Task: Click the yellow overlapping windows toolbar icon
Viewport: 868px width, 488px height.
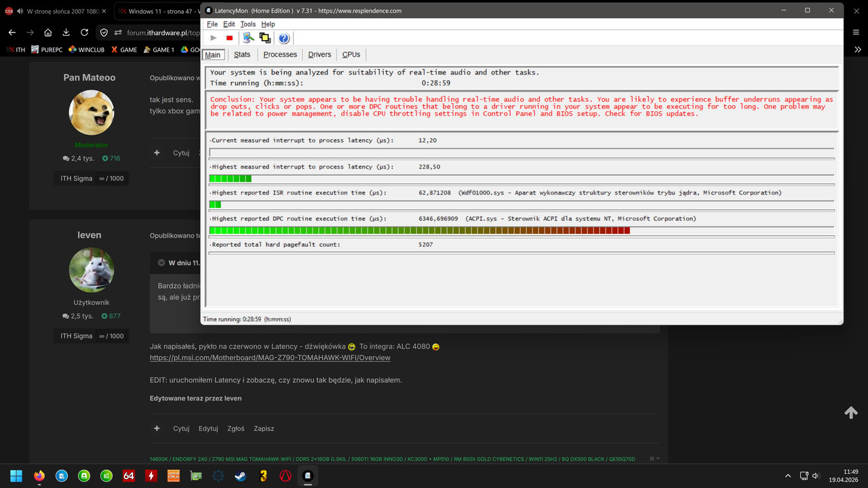Action: [265, 38]
